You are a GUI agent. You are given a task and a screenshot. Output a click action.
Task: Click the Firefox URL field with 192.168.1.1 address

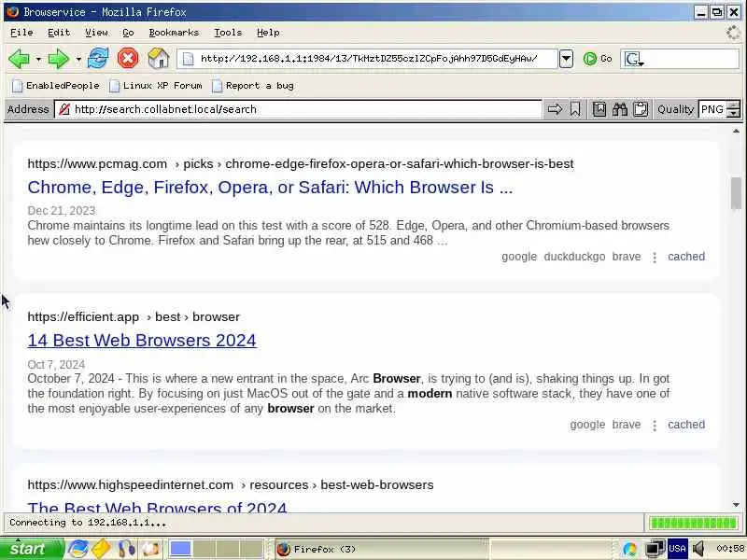367,59
